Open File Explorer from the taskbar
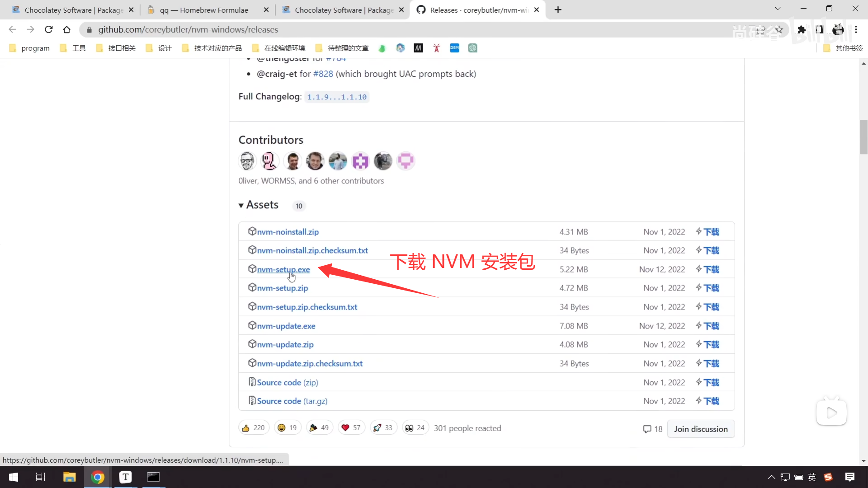Viewport: 868px width, 488px height. pyautogui.click(x=69, y=477)
